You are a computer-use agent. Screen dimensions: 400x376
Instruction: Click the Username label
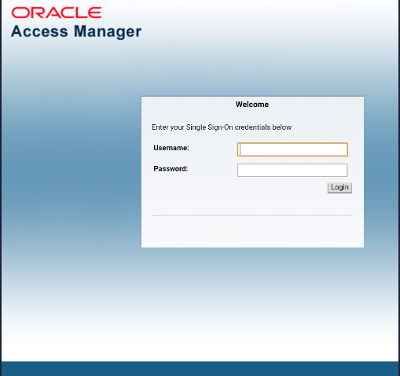tap(171, 148)
